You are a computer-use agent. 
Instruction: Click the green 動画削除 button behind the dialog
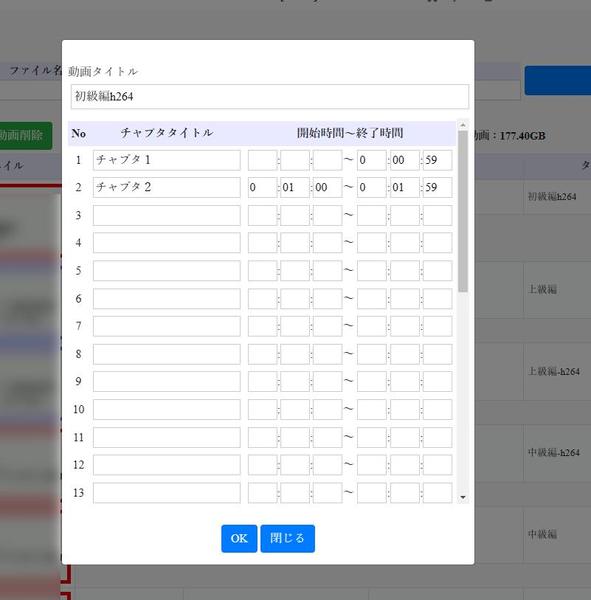click(25, 135)
